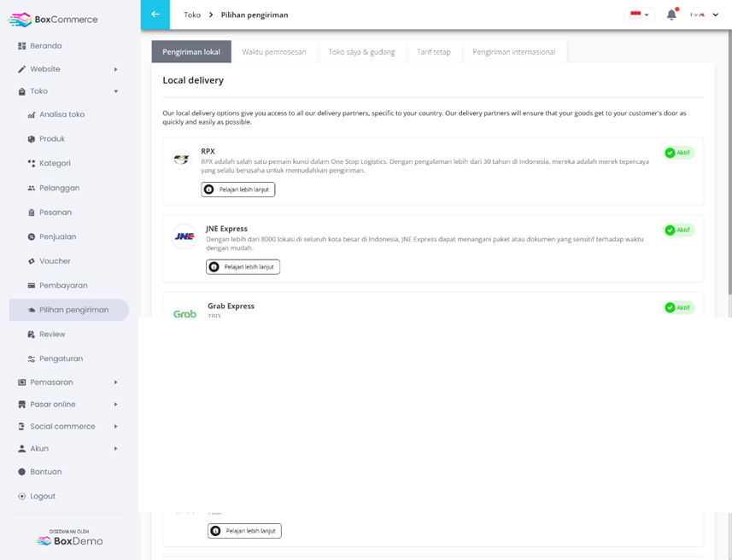This screenshot has width=732, height=560.
Task: Click the Pesanan clipboard icon
Action: (x=32, y=213)
